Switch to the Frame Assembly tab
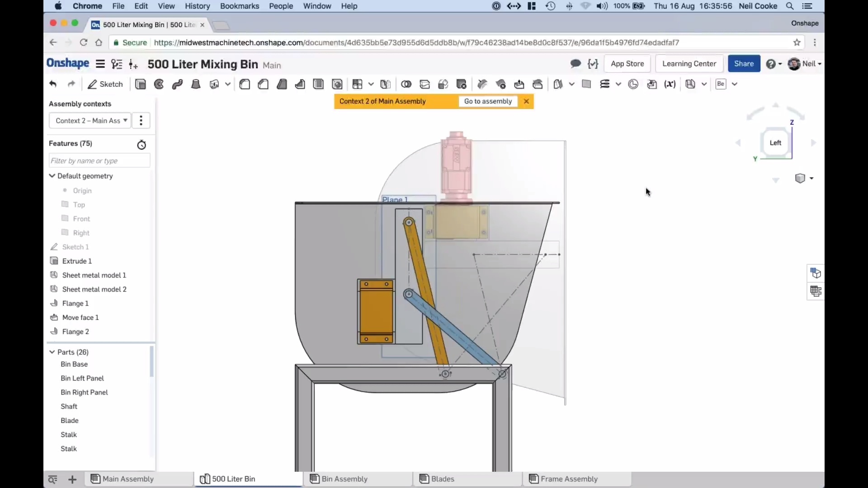Image resolution: width=868 pixels, height=488 pixels. pos(568,479)
